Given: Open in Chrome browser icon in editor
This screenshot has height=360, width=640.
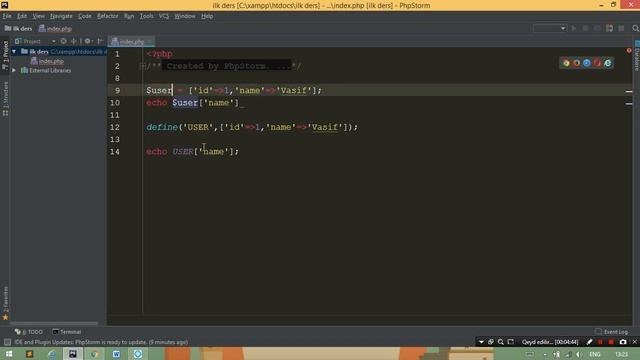Looking at the screenshot, I should coord(566,63).
